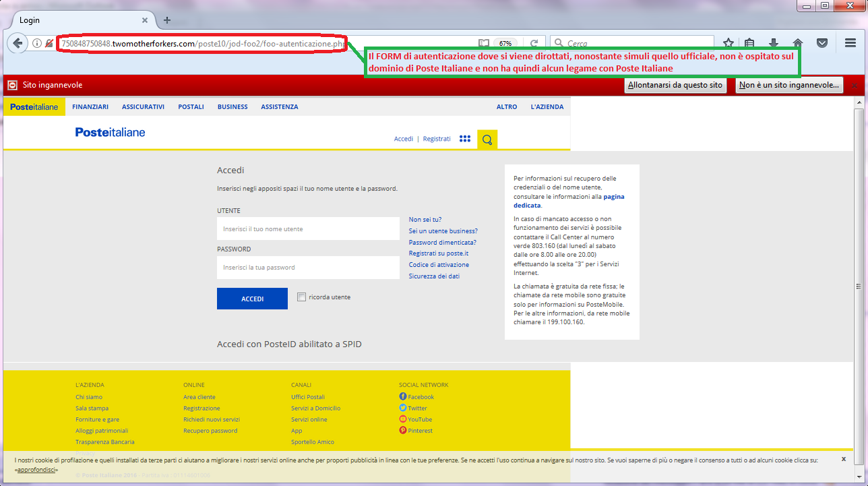The height and width of the screenshot is (486, 868).
Task: Click the address bar URL
Action: tap(202, 44)
